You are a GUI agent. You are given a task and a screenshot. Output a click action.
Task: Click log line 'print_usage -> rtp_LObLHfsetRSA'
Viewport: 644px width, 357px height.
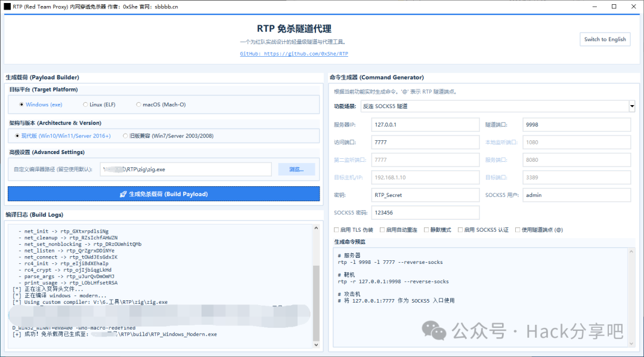(68, 283)
